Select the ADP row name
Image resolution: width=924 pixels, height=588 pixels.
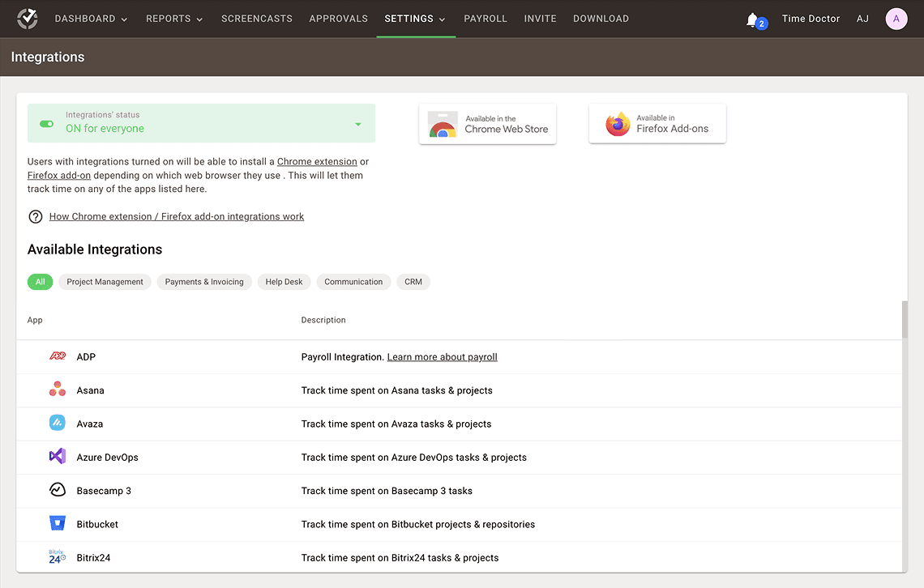[86, 356]
